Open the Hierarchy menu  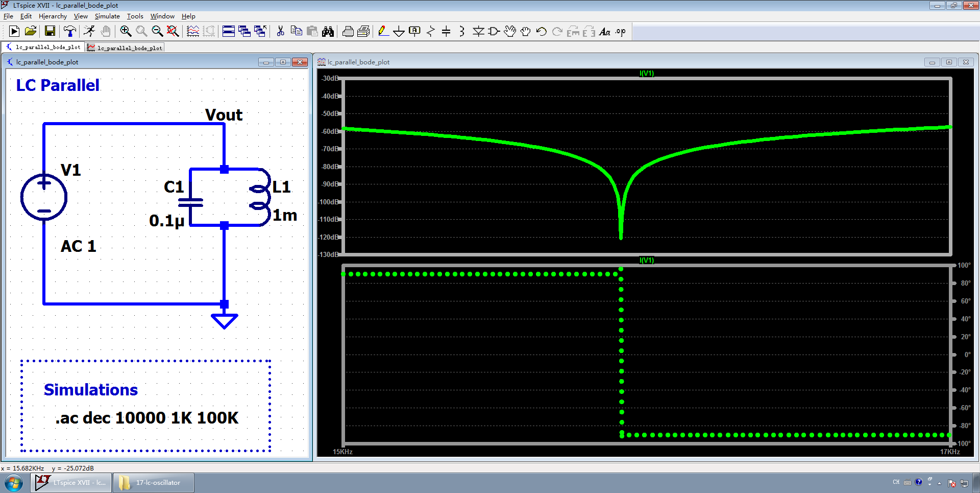coord(53,16)
